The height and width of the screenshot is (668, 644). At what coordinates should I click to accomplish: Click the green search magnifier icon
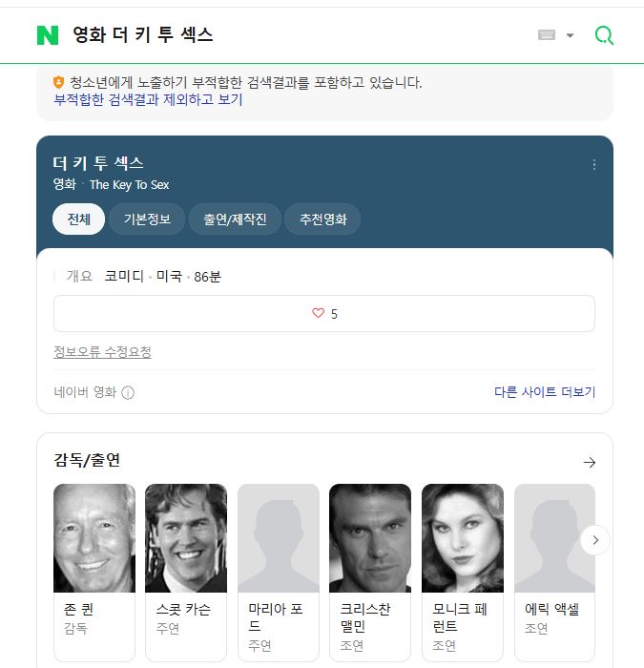[x=604, y=35]
